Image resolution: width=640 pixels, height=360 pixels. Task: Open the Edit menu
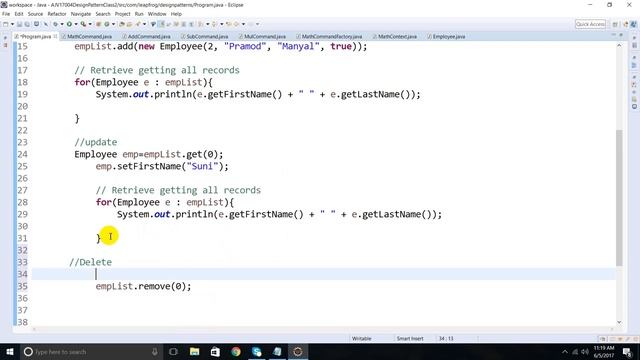point(19,14)
